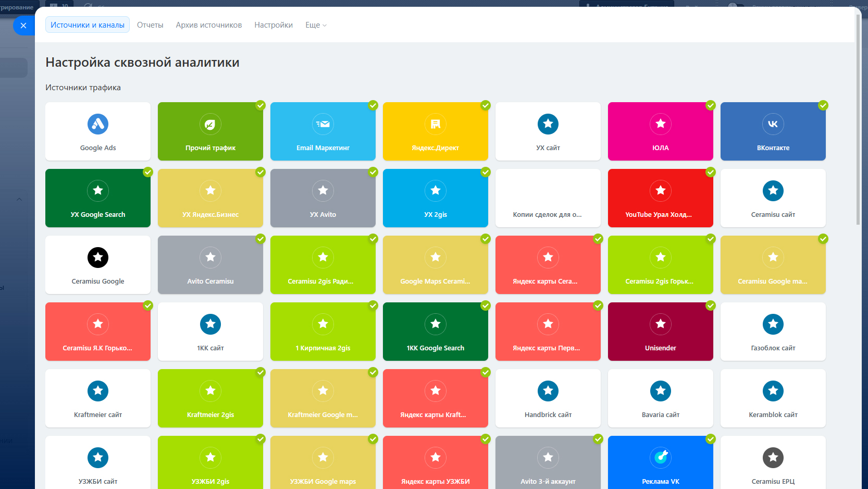Click the star icon on УХ Avito
The height and width of the screenshot is (489, 868).
323,191
